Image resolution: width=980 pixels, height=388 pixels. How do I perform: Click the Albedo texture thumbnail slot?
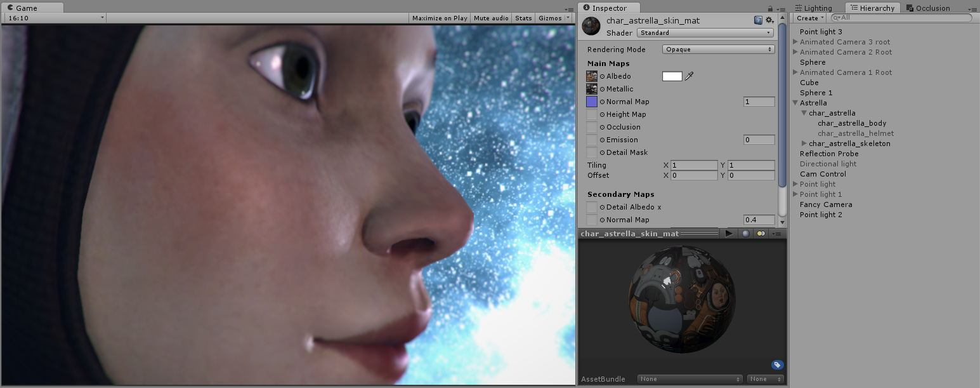pyautogui.click(x=592, y=76)
